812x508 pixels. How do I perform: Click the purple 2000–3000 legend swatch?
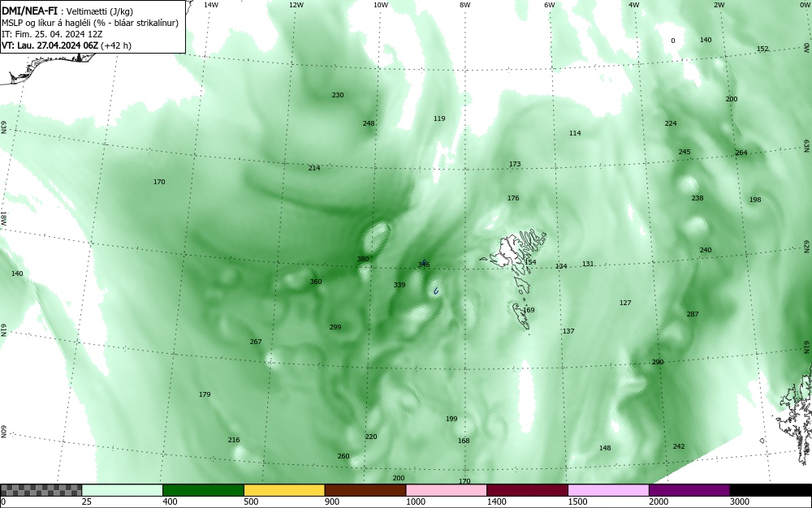point(689,490)
